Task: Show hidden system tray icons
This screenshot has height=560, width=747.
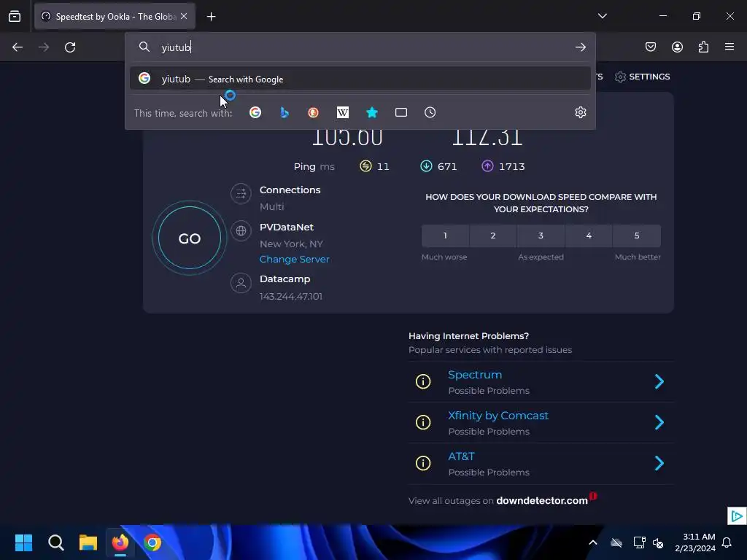Action: (x=592, y=542)
